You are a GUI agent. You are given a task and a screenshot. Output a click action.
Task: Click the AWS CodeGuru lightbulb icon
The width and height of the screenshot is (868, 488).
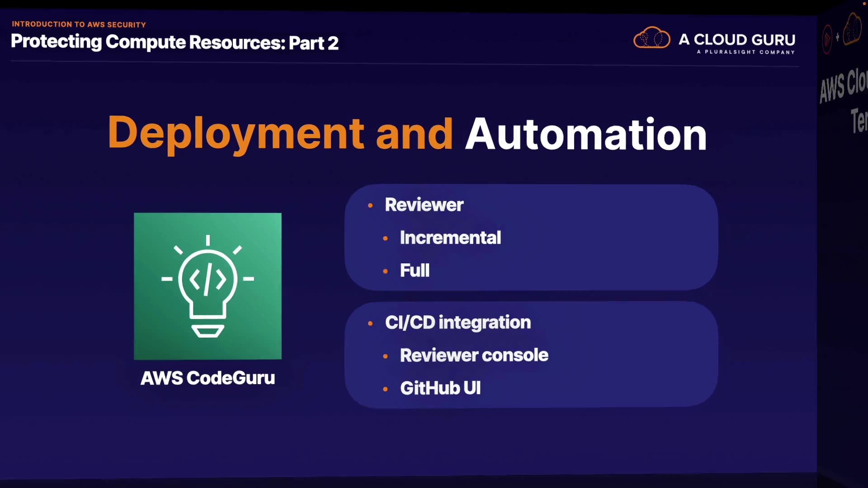click(x=208, y=286)
